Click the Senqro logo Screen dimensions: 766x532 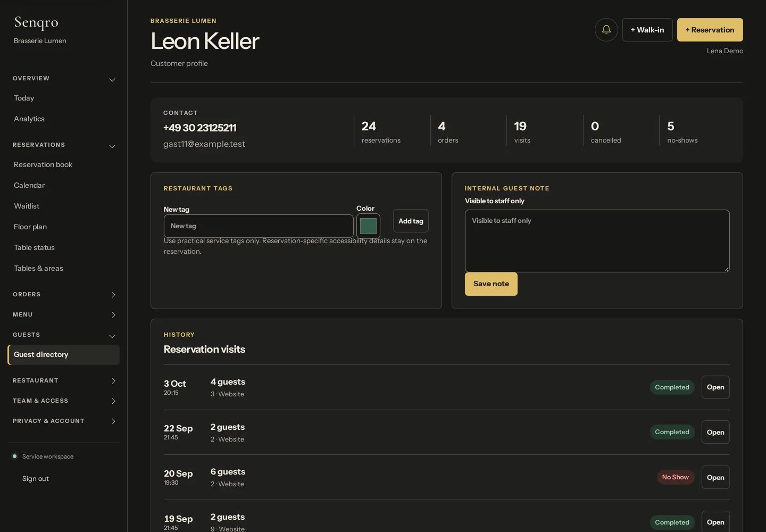point(36,22)
